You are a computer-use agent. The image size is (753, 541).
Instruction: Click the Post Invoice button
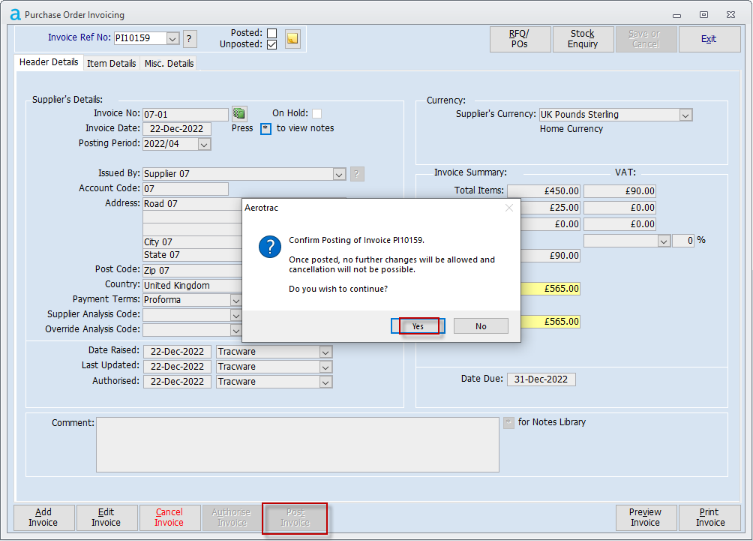(x=295, y=517)
